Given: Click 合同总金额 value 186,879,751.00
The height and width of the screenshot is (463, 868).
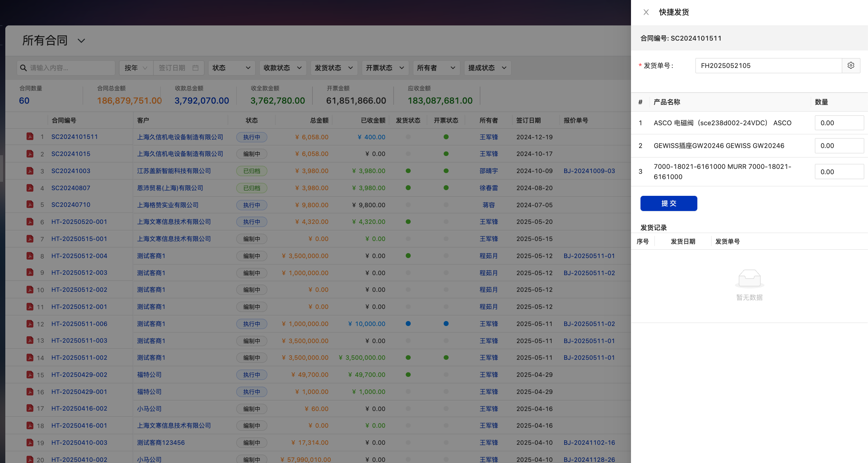Looking at the screenshot, I should pyautogui.click(x=129, y=101).
